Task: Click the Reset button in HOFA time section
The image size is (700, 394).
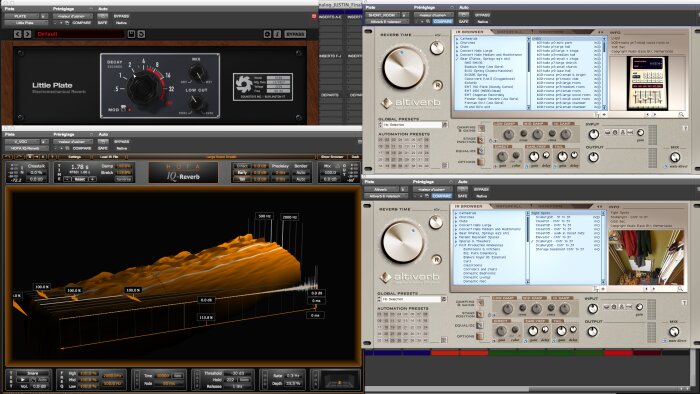Action: 79,179
